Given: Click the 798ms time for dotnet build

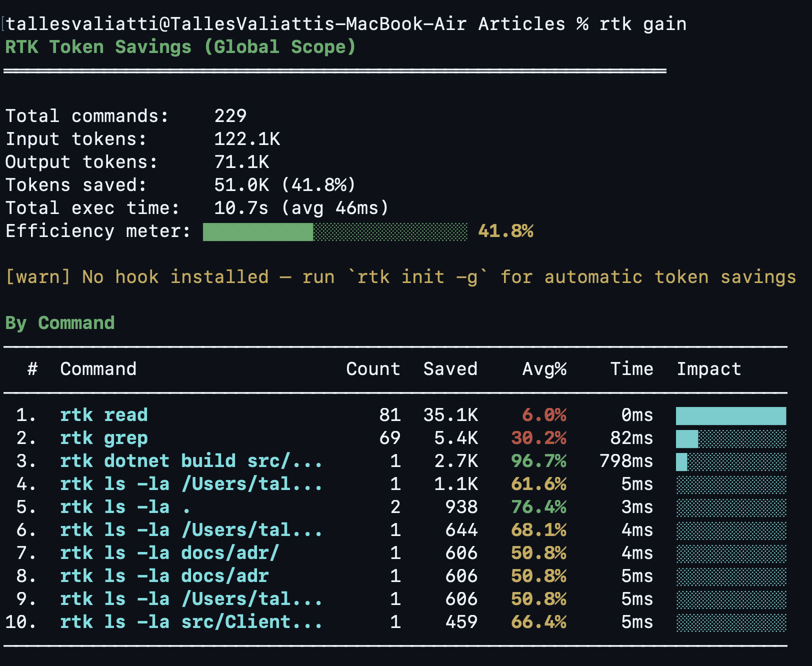Looking at the screenshot, I should click(x=626, y=461).
